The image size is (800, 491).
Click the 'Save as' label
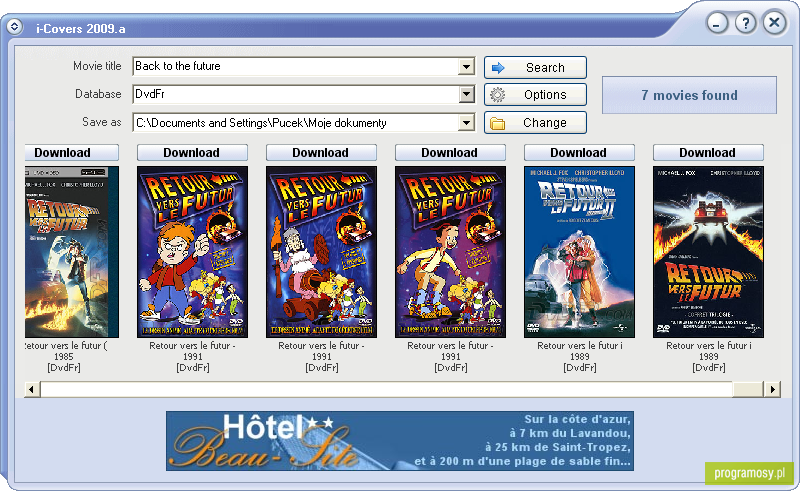tap(102, 122)
